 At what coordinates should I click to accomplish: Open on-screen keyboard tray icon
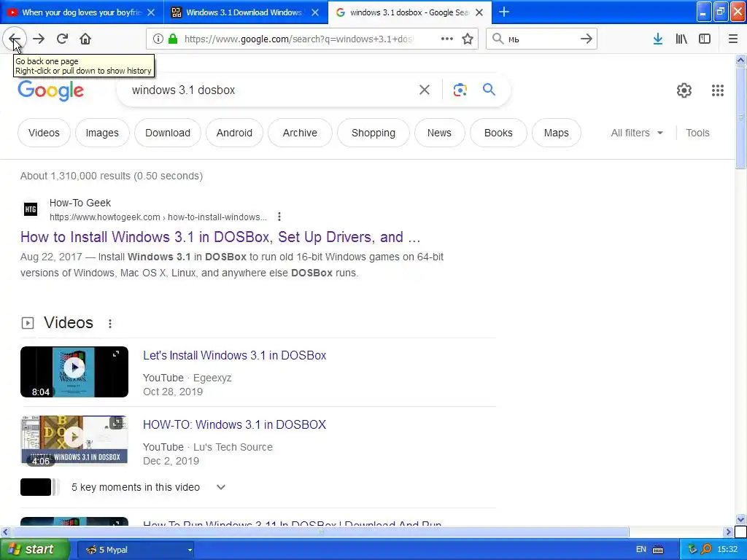658,550
